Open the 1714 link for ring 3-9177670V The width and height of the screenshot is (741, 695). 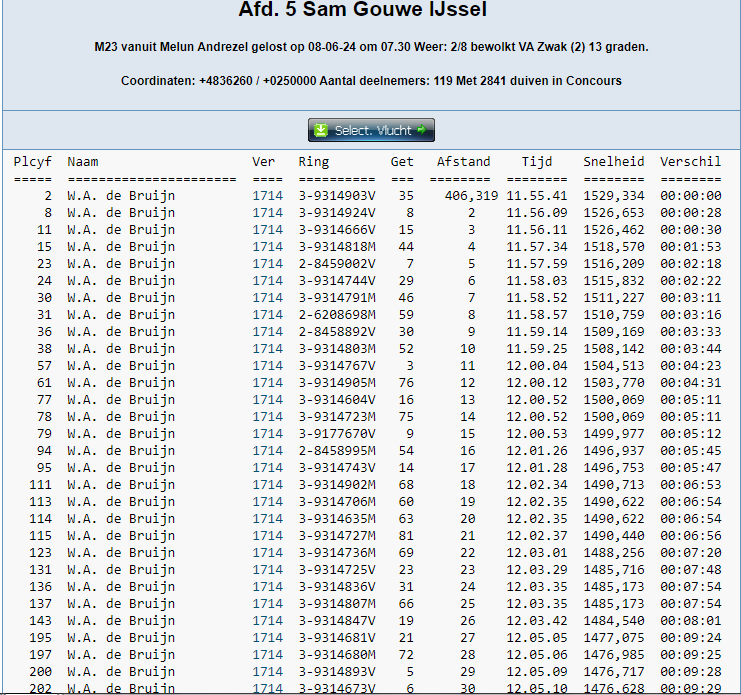pyautogui.click(x=267, y=434)
